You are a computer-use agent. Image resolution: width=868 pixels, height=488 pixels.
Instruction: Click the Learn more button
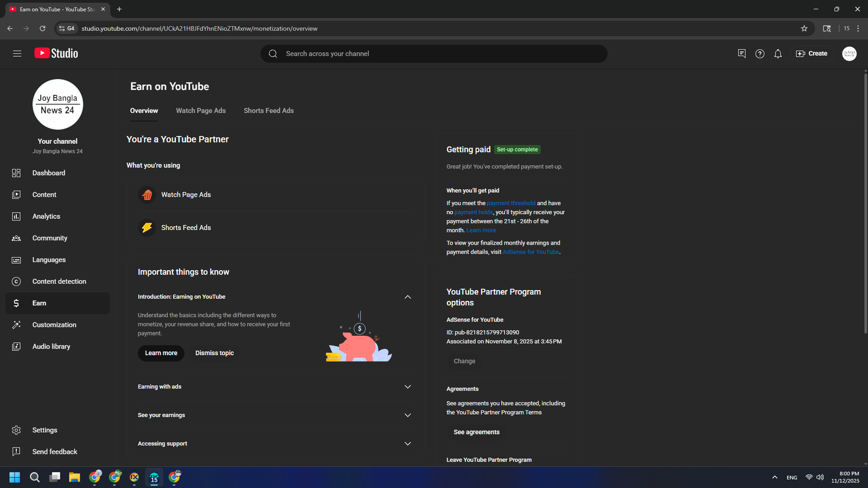(x=161, y=353)
